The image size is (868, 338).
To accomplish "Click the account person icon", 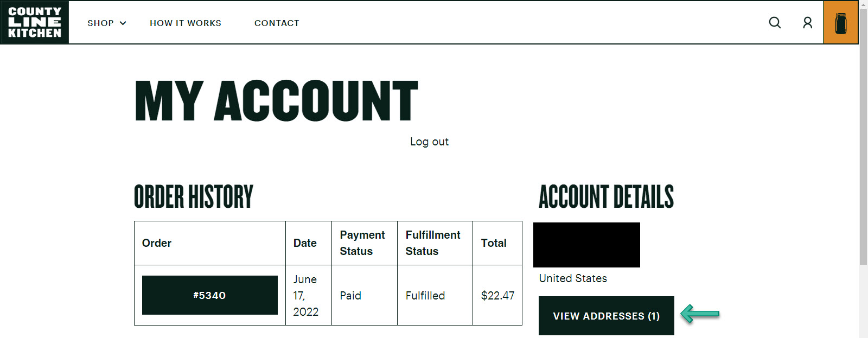I will click(x=807, y=23).
